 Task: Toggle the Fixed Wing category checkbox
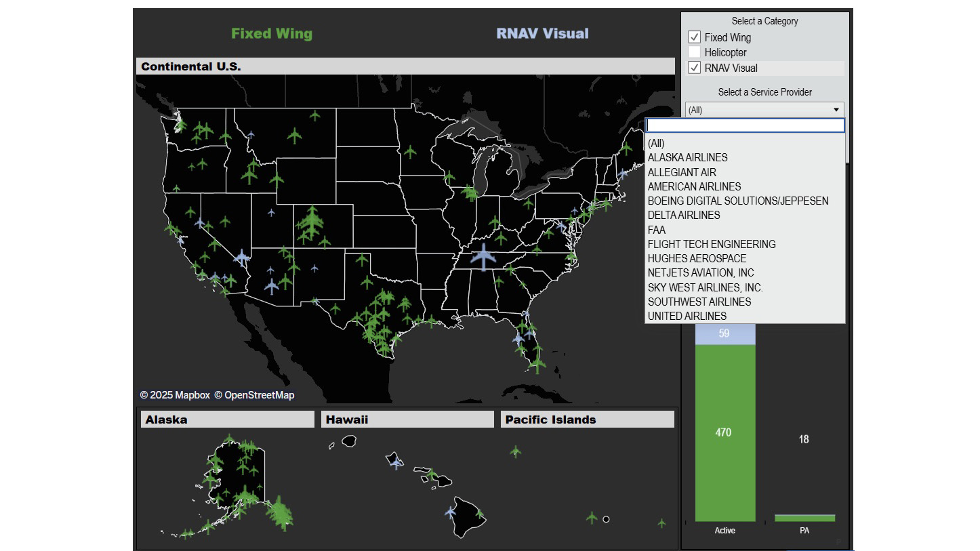(694, 37)
